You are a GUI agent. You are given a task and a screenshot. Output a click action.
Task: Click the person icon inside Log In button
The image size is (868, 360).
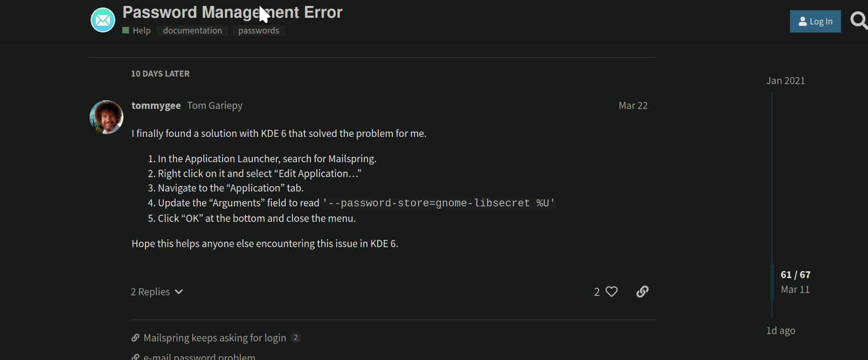pos(802,21)
